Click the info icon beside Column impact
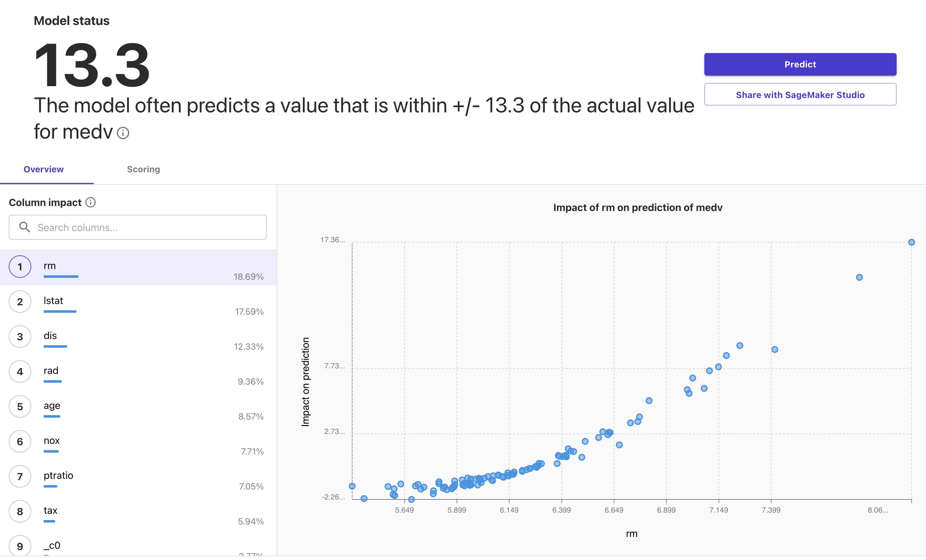 coord(91,202)
